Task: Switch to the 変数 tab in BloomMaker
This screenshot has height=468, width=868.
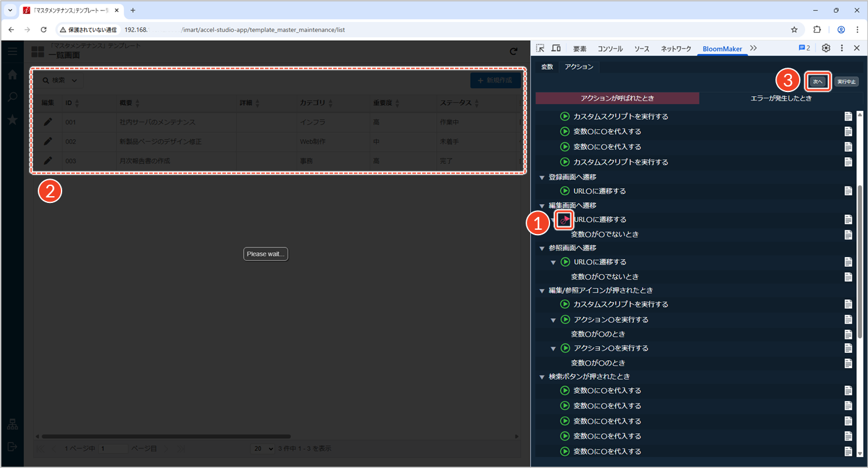Action: (547, 67)
